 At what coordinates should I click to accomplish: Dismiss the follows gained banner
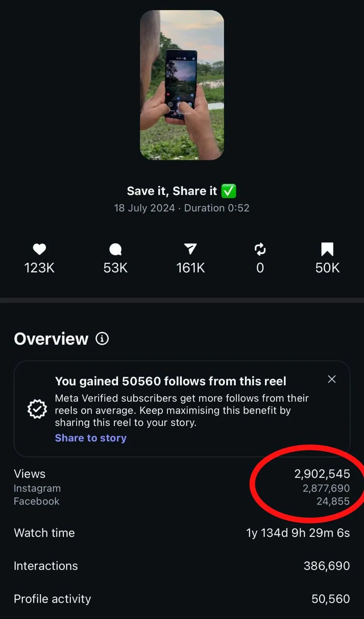click(332, 379)
